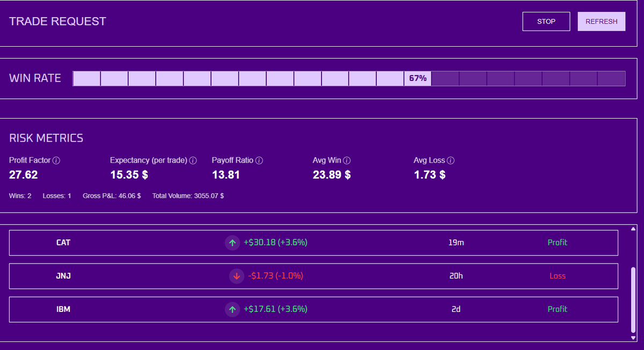Click the 20h duration on JNJ row

pyautogui.click(x=456, y=276)
